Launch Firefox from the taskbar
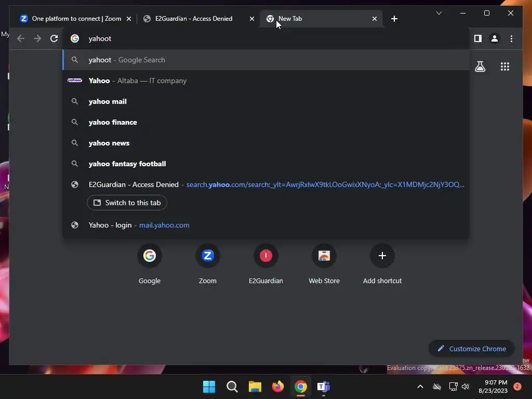Screen dimensions: 532x399 [x=277, y=387]
